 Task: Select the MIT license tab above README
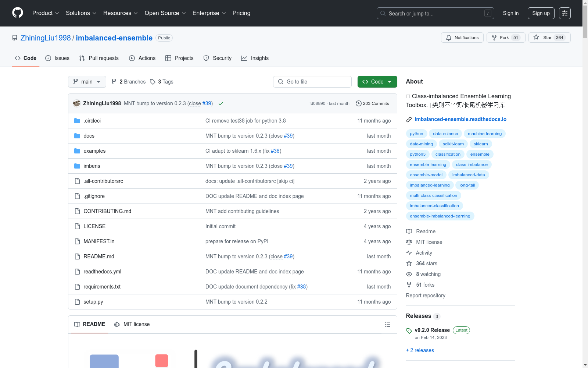132,324
